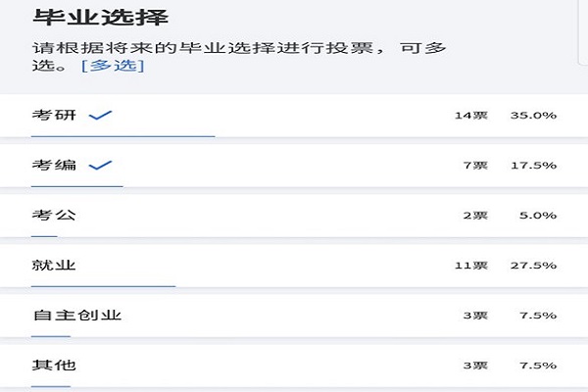Click the 11票 count for 就业
This screenshot has width=588, height=392.
(470, 266)
